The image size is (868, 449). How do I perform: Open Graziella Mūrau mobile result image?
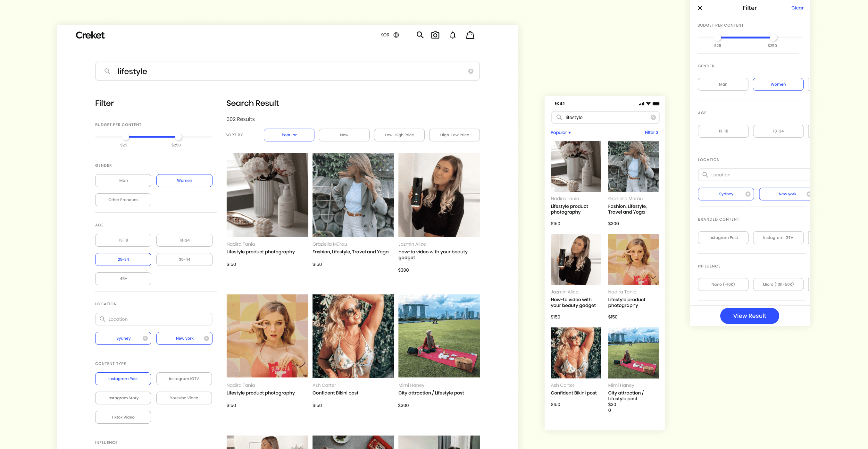pyautogui.click(x=633, y=166)
